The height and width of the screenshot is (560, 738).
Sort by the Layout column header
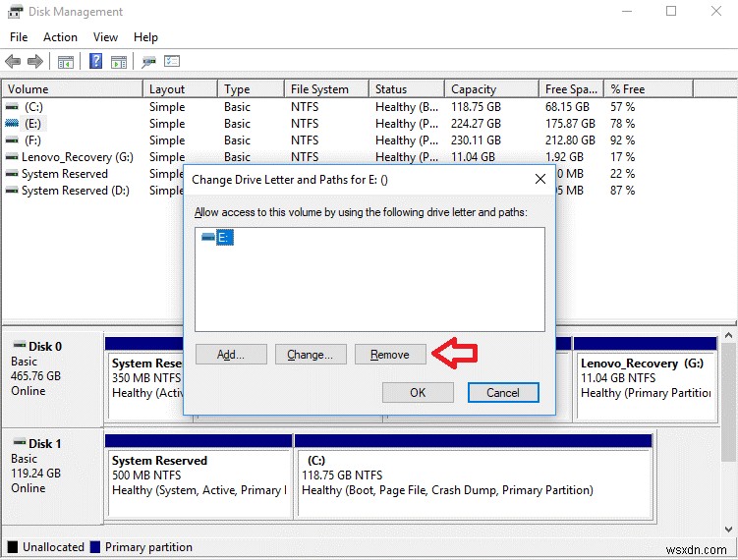tap(180, 89)
